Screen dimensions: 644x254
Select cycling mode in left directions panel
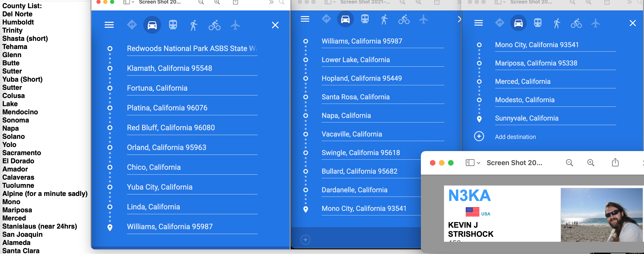[215, 25]
